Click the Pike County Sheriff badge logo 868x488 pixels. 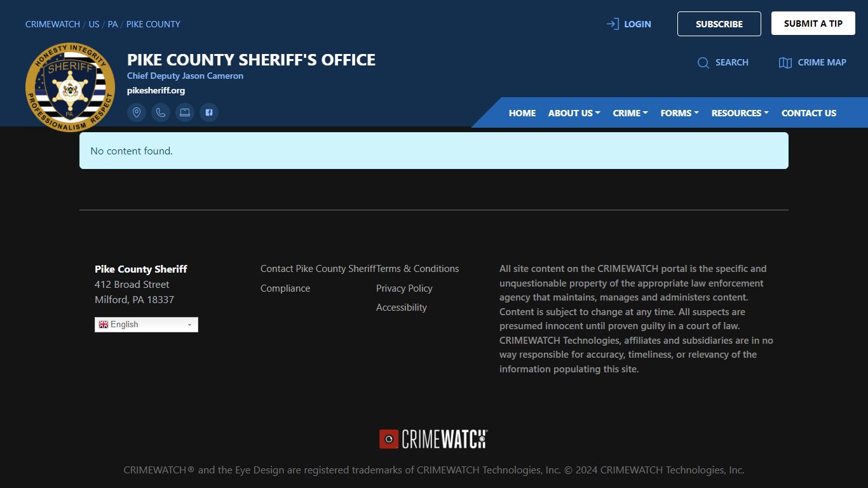70,88
